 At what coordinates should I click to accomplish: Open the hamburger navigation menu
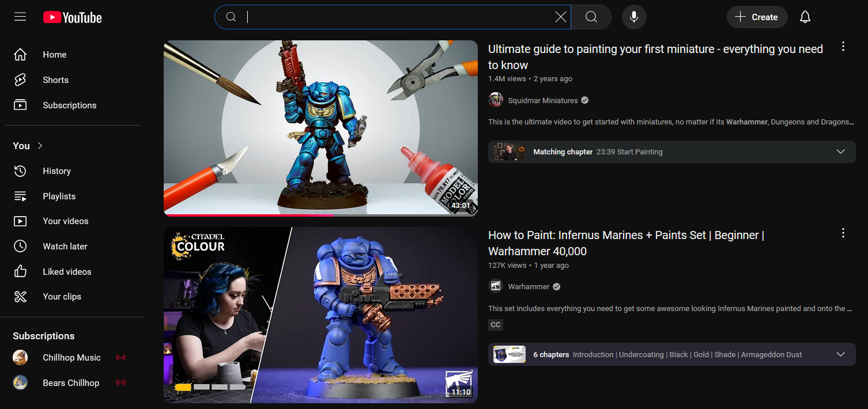20,17
